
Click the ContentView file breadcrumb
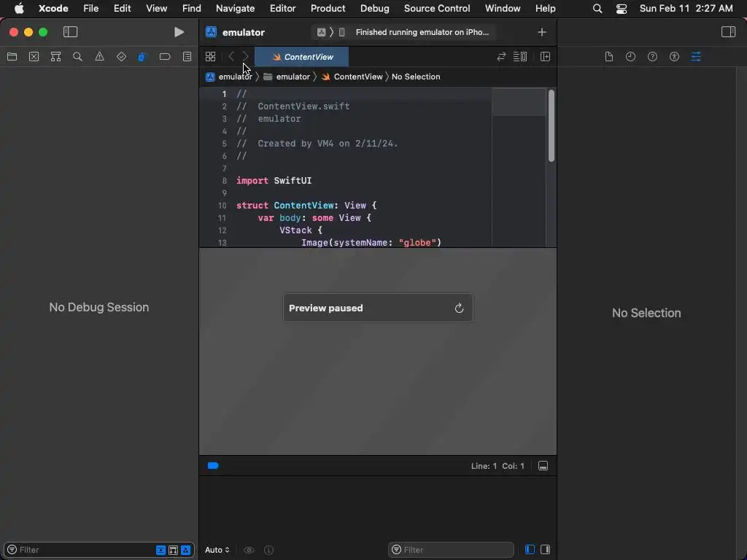pos(352,77)
